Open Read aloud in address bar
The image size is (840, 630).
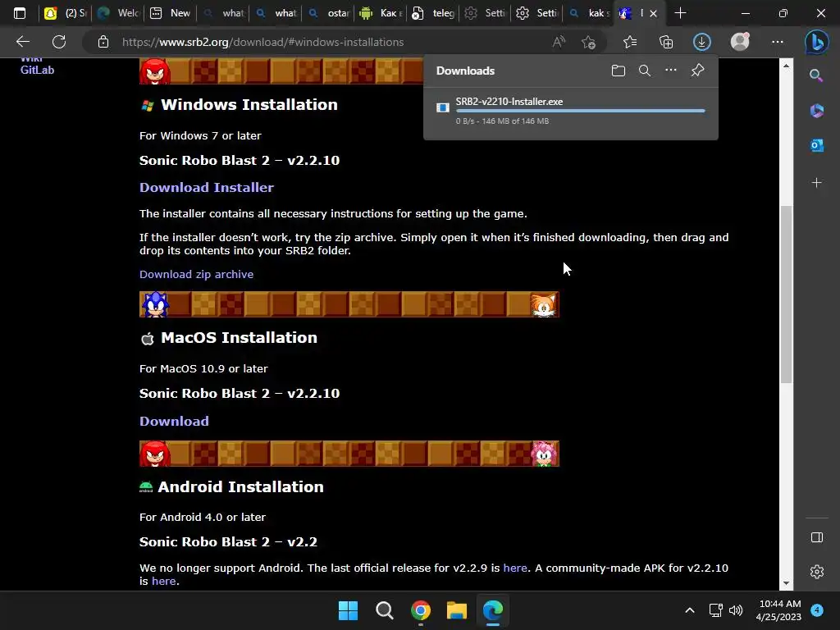pos(559,42)
